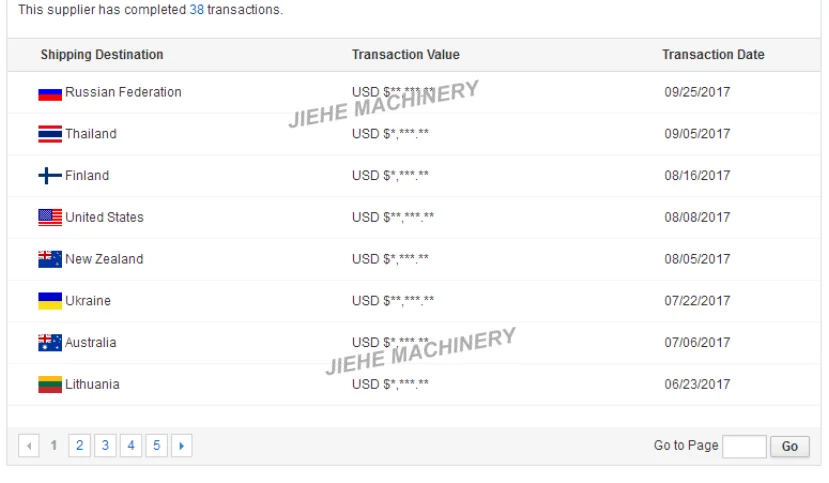Viewport: 829px width, 483px height.
Task: Click the United States flag icon
Action: coord(50,218)
